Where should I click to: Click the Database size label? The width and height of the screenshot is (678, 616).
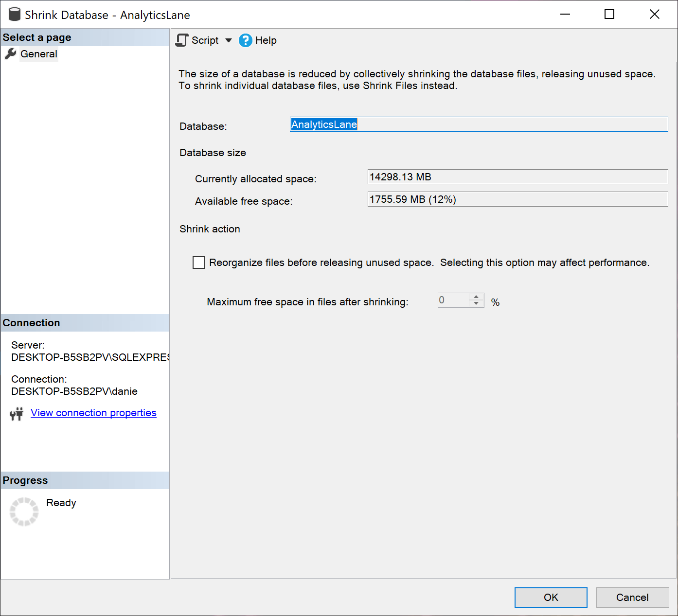pyautogui.click(x=213, y=153)
